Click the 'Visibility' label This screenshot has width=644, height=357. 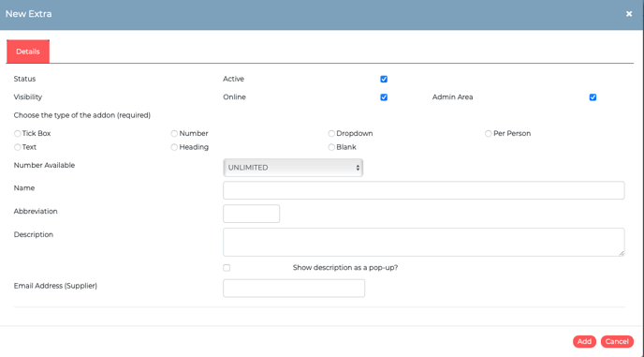pos(28,97)
